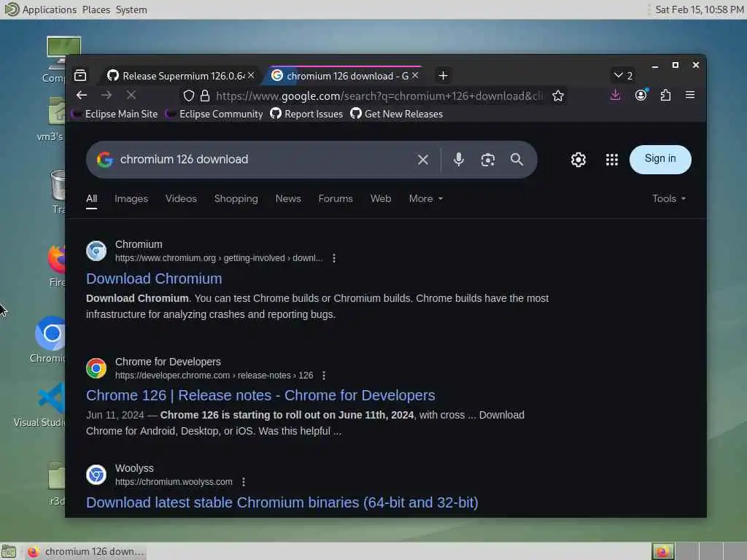The image size is (747, 560).
Task: Close the Release Supermium tab
Action: (251, 75)
